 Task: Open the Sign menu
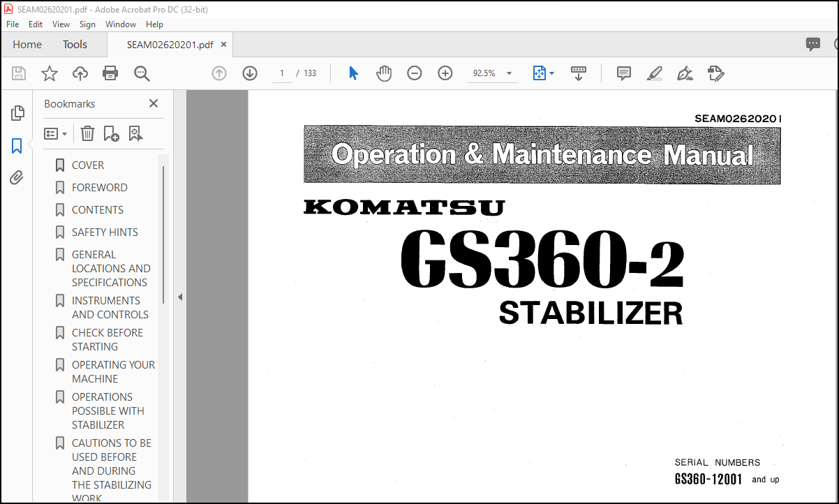point(87,24)
